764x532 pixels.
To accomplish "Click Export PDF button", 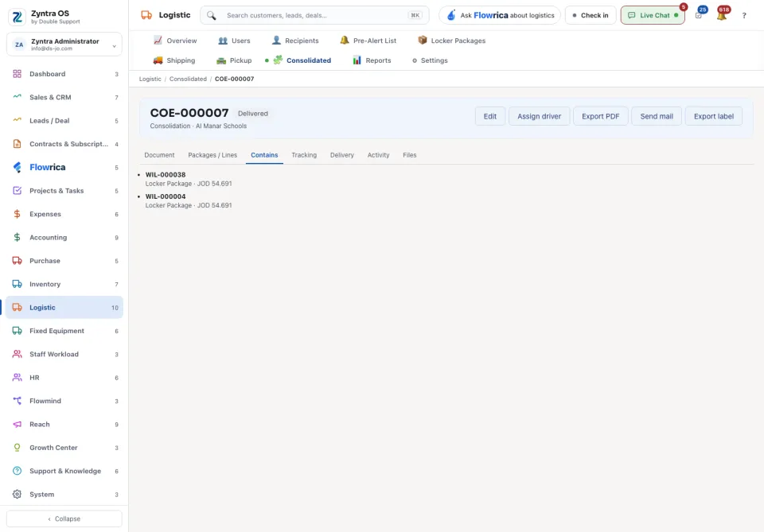I will point(601,116).
